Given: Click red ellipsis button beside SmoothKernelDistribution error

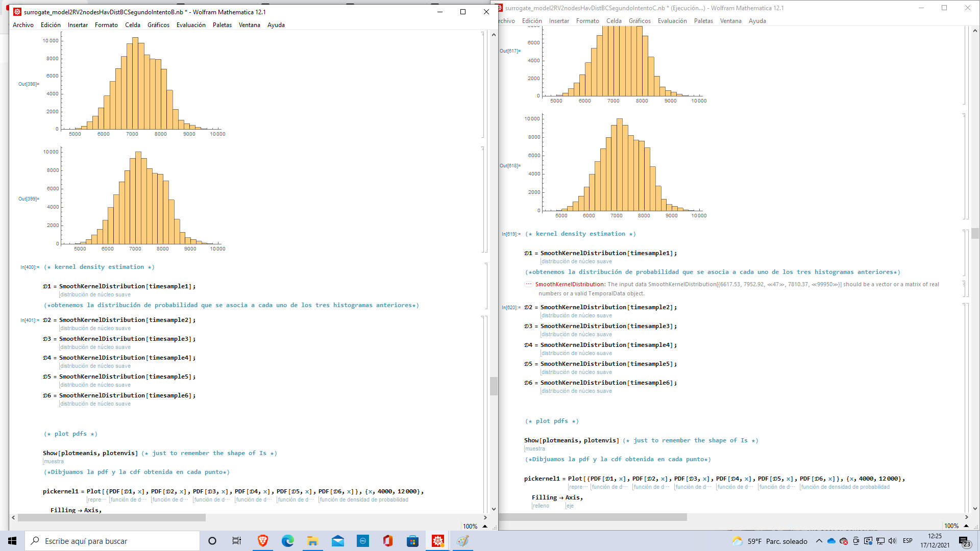Looking at the screenshot, I should point(529,284).
